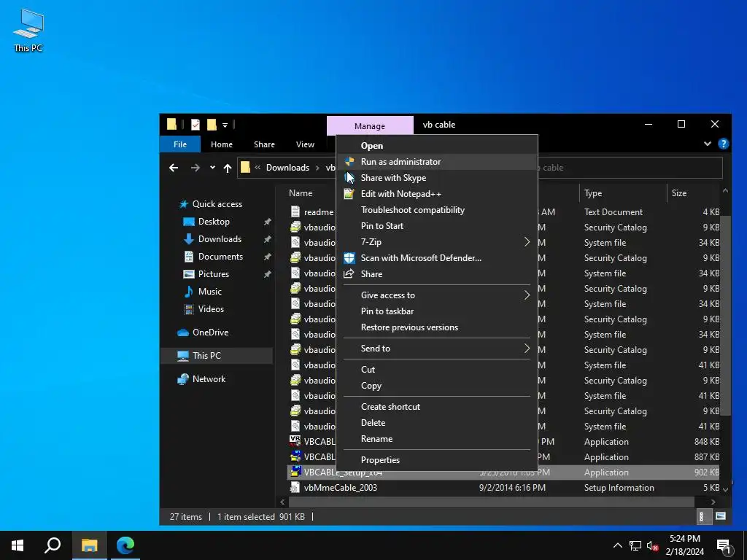Image resolution: width=747 pixels, height=560 pixels.
Task: Click the Notepad++ icon in context menu
Action: (349, 194)
